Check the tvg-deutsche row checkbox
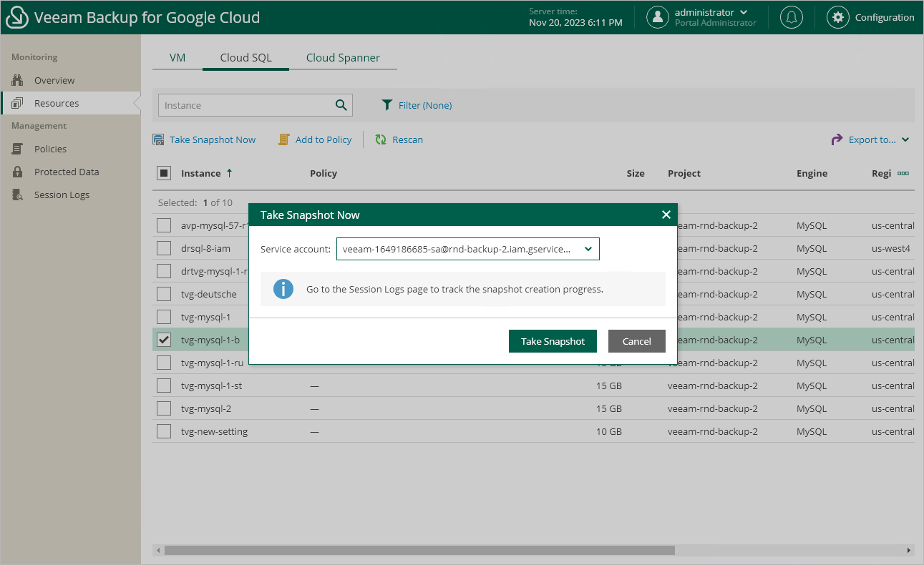 [x=164, y=294]
